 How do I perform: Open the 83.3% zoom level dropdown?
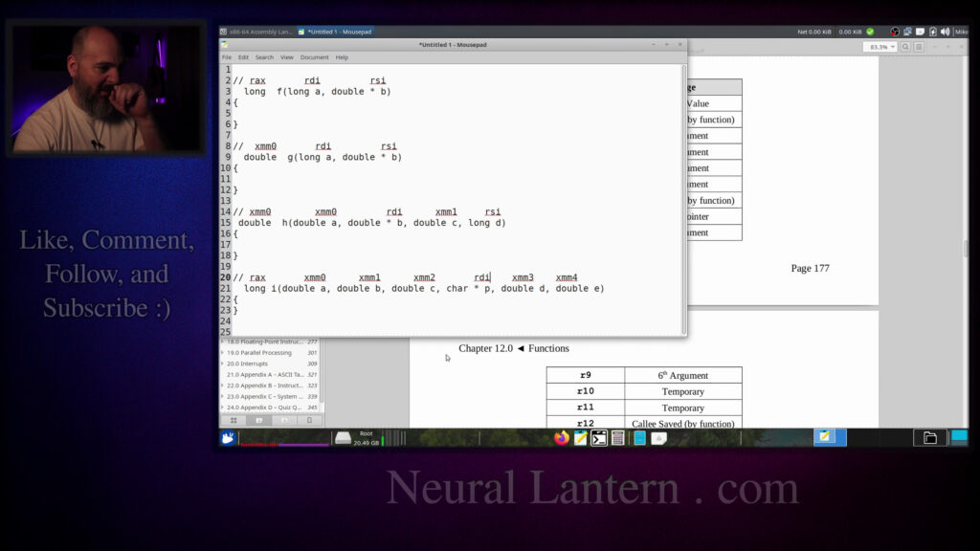point(882,46)
